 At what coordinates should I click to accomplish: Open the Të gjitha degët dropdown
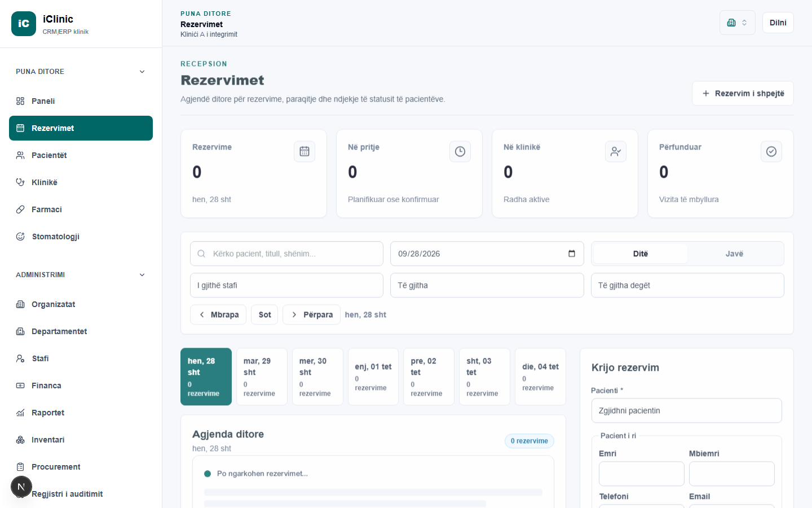coord(687,285)
